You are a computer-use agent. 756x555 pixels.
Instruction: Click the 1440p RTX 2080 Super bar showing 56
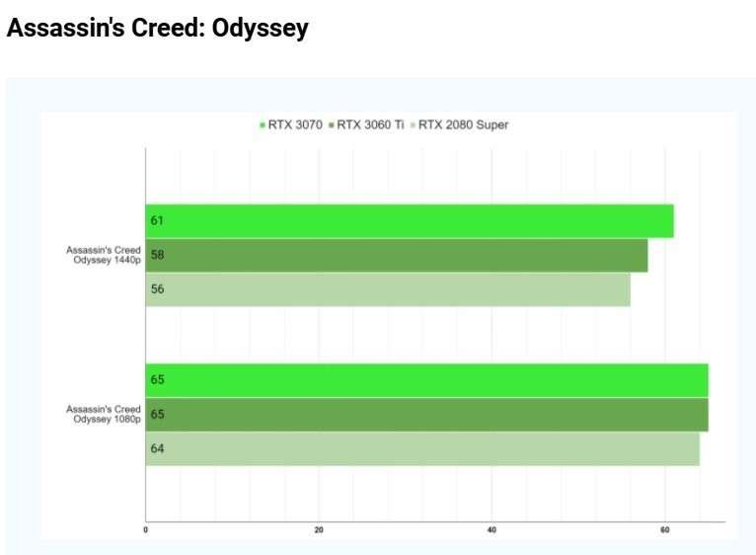(x=387, y=289)
